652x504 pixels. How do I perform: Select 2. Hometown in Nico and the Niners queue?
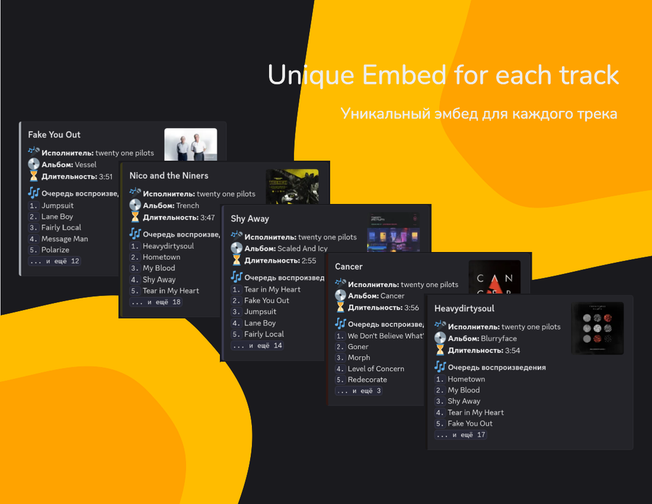155,257
